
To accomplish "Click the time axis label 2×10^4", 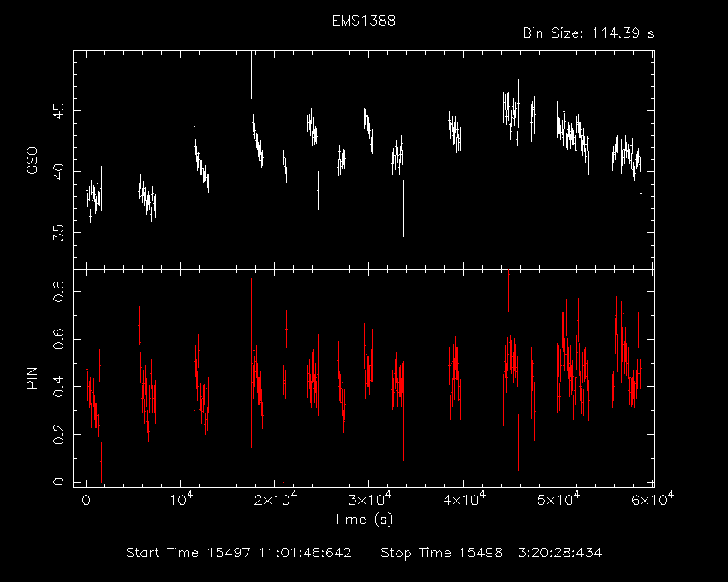I will point(275,499).
